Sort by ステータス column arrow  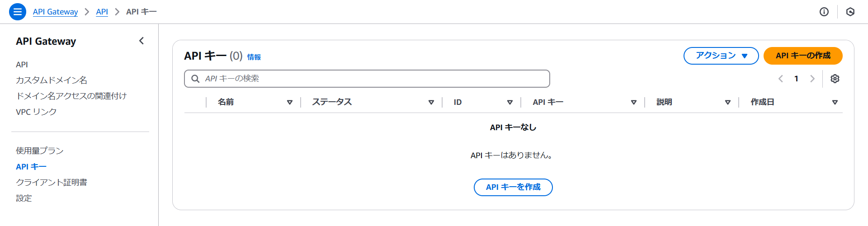(431, 103)
